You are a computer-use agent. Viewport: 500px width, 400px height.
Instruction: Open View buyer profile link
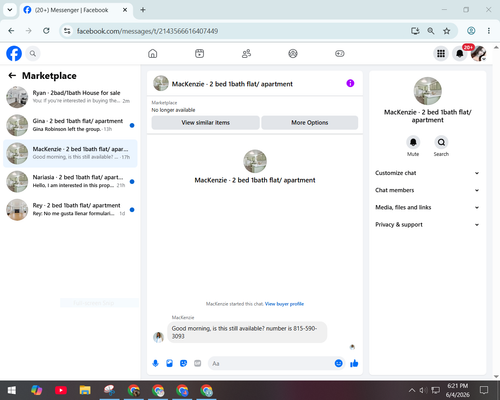pos(284,304)
